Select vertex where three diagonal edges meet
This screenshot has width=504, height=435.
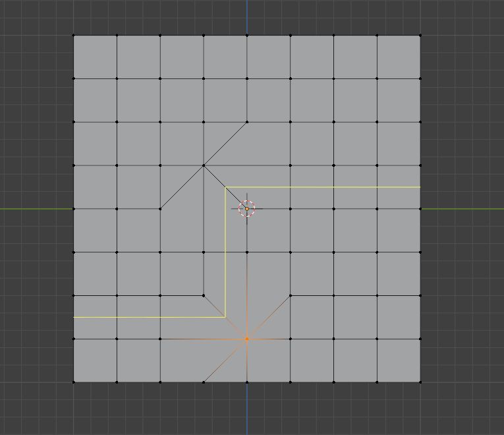(204, 165)
